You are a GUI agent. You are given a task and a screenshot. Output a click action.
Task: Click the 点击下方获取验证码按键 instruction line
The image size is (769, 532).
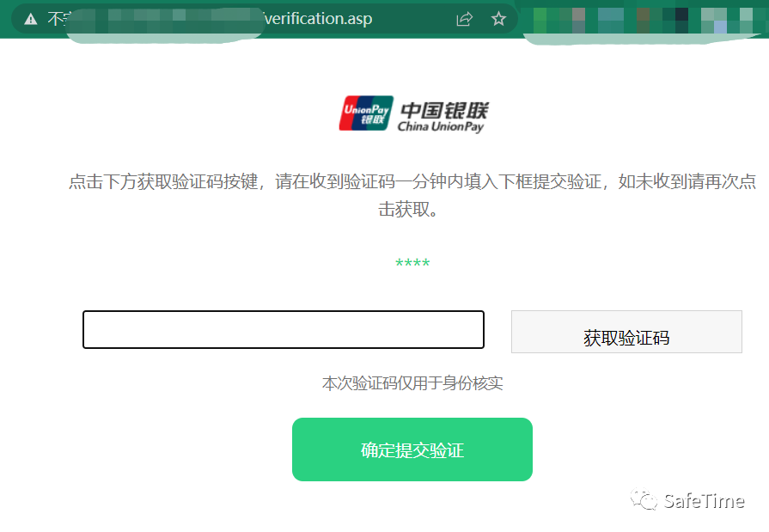pos(163,182)
